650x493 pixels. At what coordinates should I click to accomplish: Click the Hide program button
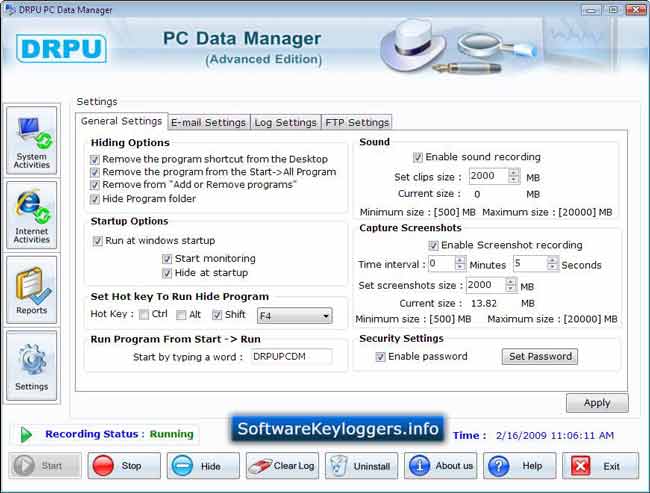tap(203, 466)
